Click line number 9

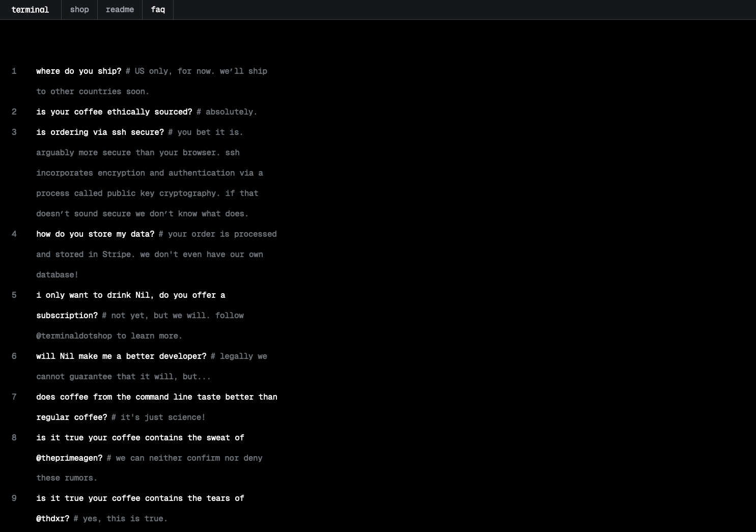click(14, 498)
